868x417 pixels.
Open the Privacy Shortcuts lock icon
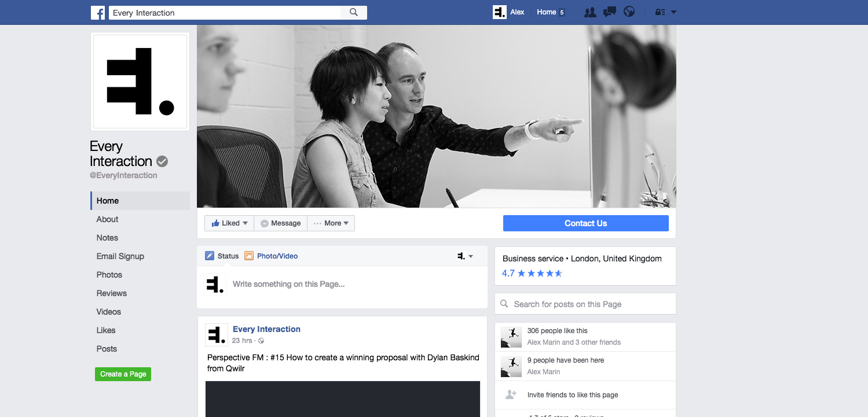660,12
